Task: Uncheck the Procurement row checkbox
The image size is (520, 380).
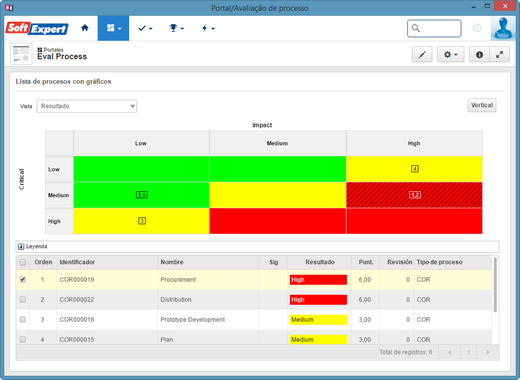Action: point(23,279)
